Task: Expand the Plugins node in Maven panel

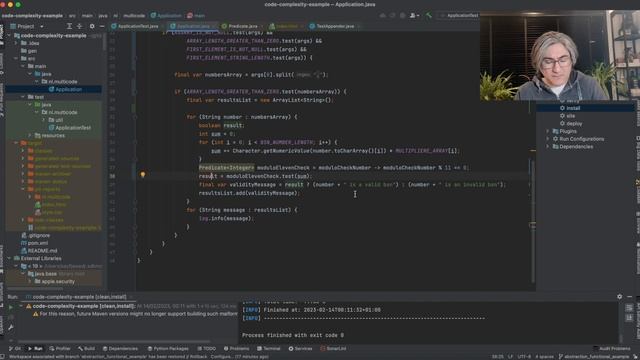Action: pos(548,131)
